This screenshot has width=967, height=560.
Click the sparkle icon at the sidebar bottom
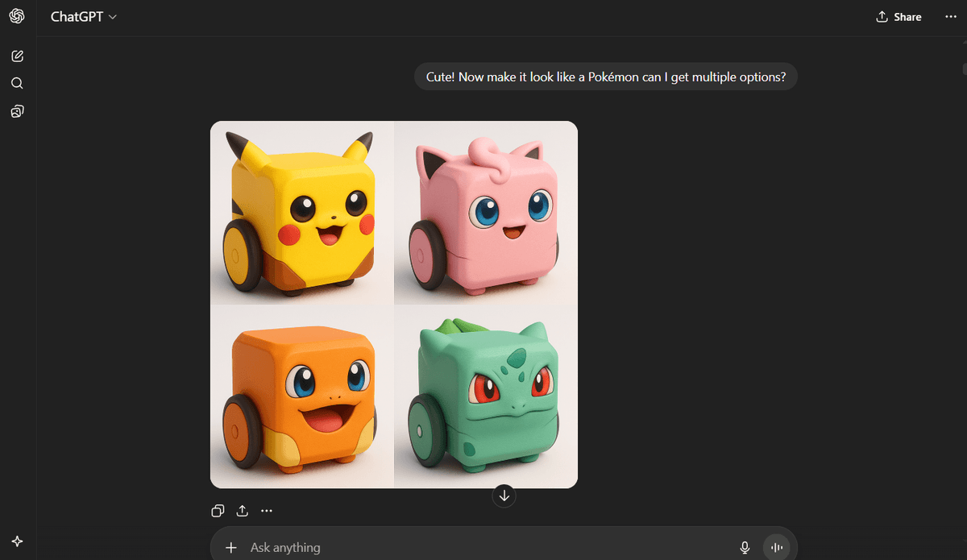[17, 541]
